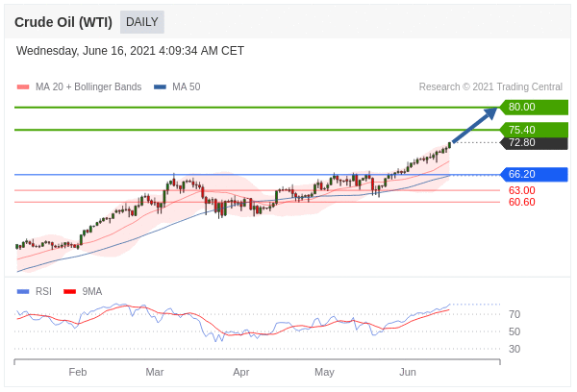Click the Crude Oil (WTI) title
Image resolution: width=577 pixels, height=392 pixels.
point(63,22)
